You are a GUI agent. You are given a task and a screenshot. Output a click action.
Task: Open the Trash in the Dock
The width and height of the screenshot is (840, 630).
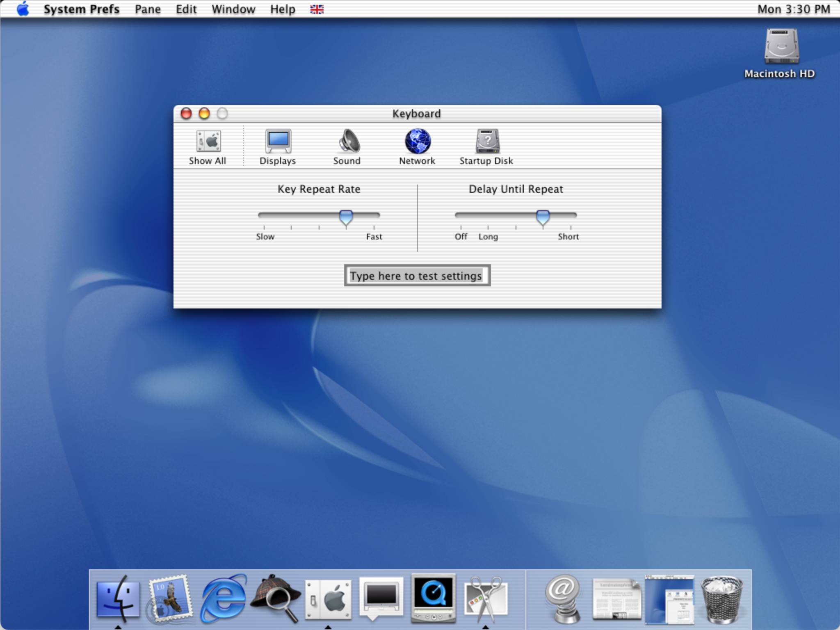[722, 599]
